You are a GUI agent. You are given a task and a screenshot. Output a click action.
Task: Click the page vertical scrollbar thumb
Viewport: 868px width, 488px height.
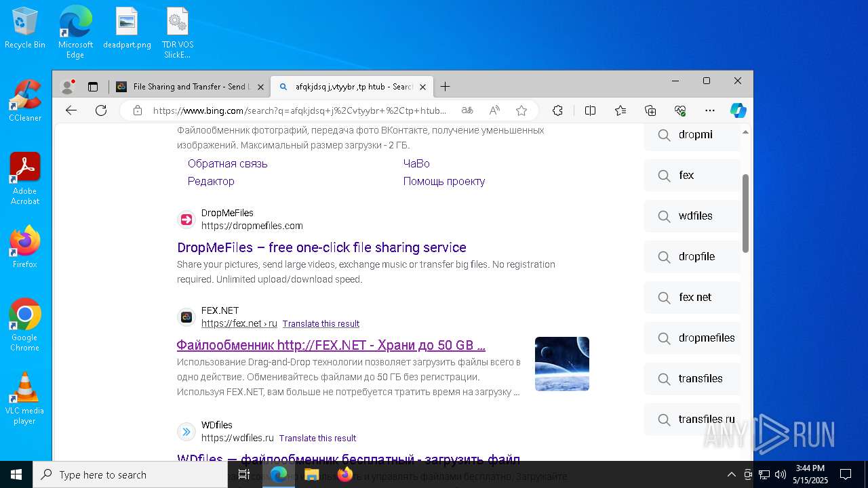[x=746, y=213]
